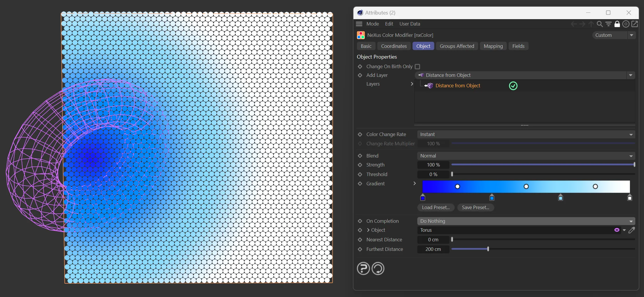Click the lock element icon
The width and height of the screenshot is (644, 297).
[x=617, y=24]
